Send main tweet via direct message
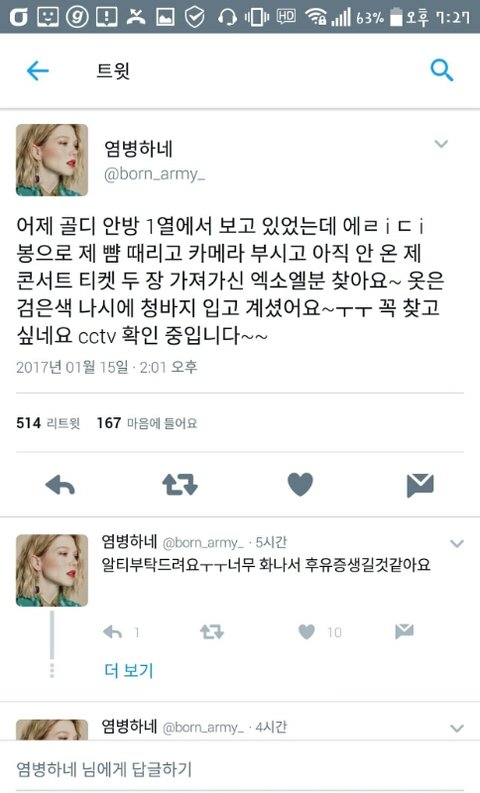Image resolution: width=480 pixels, height=793 pixels. 420,485
